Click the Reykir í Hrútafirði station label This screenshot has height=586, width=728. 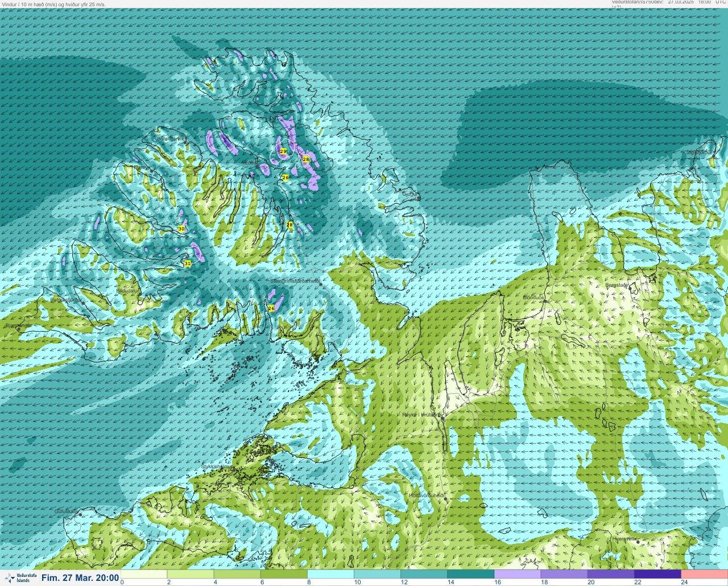tap(422, 415)
